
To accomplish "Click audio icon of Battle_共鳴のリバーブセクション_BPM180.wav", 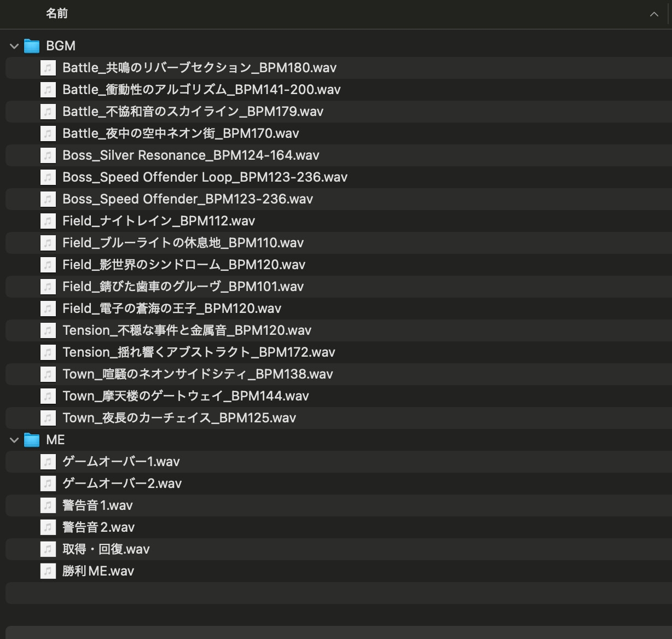I will [x=48, y=68].
